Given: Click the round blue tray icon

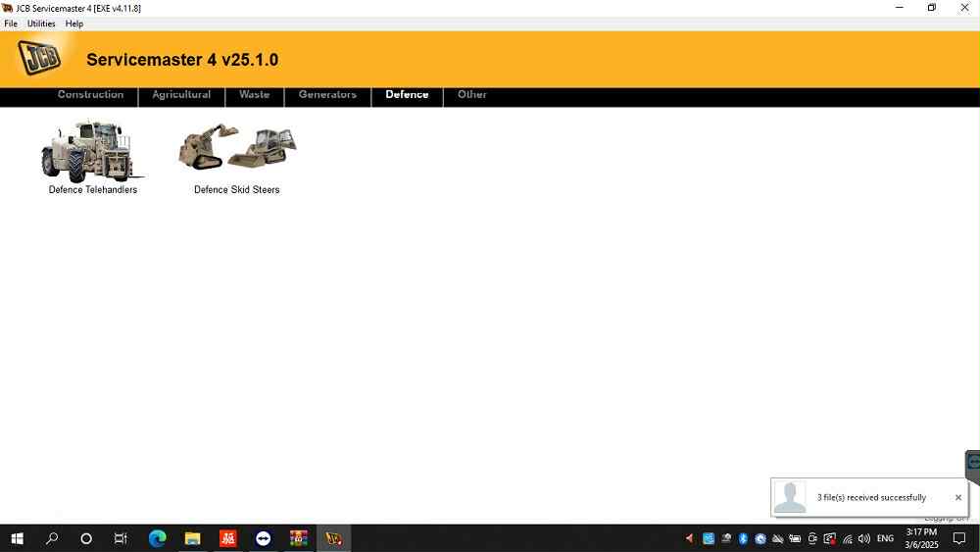Looking at the screenshot, I should [760, 538].
